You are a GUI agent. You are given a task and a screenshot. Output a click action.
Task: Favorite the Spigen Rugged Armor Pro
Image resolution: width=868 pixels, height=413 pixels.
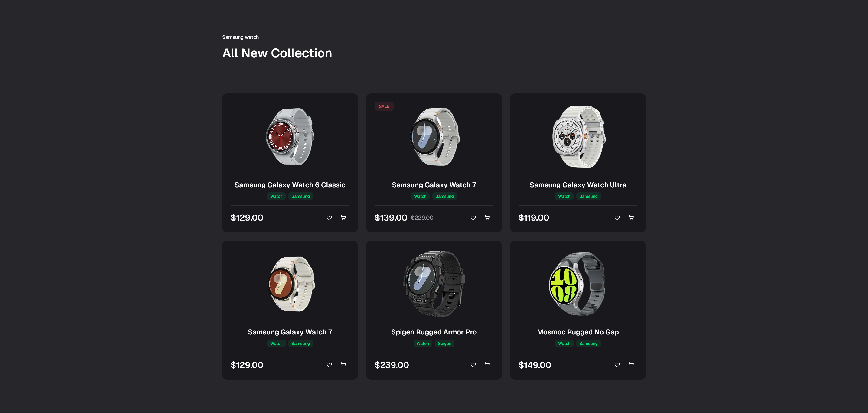pyautogui.click(x=473, y=365)
